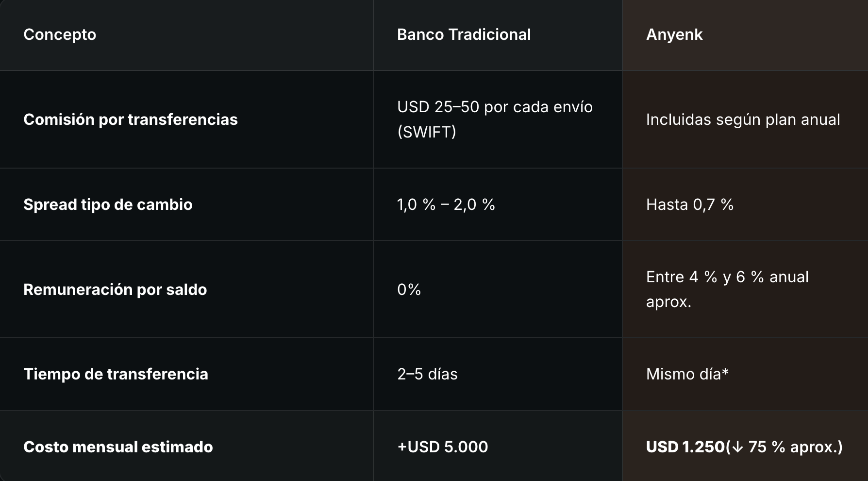Click the Mismo día* cell
The image size is (868, 481).
tap(687, 374)
